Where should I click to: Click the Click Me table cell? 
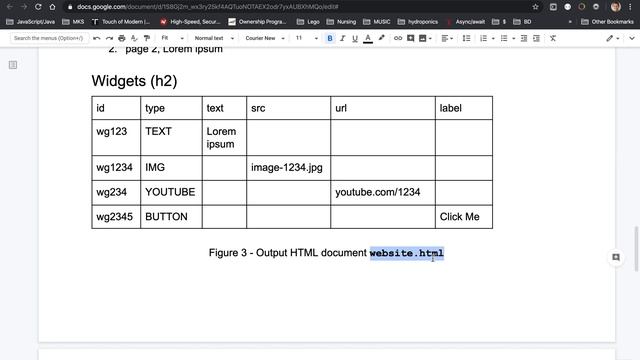(x=464, y=217)
